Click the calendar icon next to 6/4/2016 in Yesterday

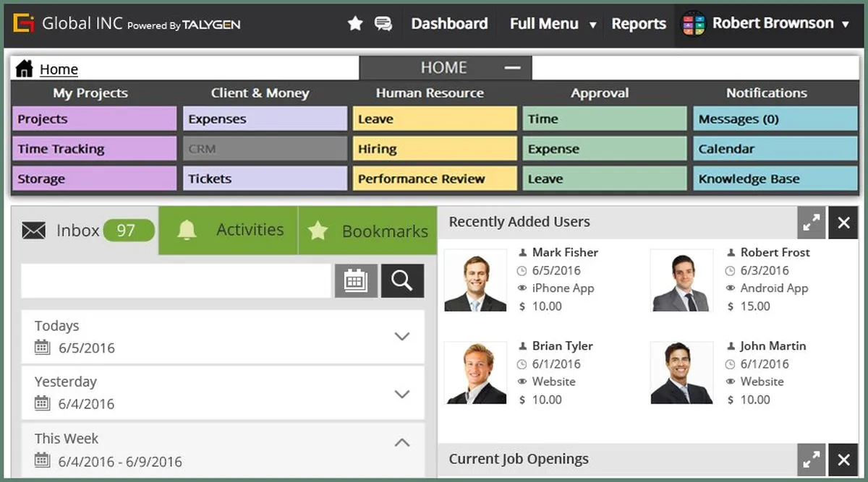click(43, 403)
